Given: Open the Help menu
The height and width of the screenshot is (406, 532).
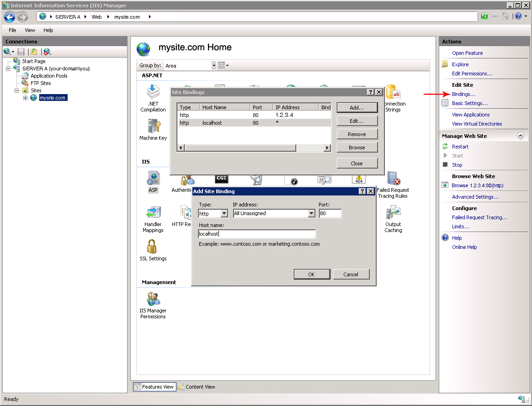Looking at the screenshot, I should pos(48,30).
